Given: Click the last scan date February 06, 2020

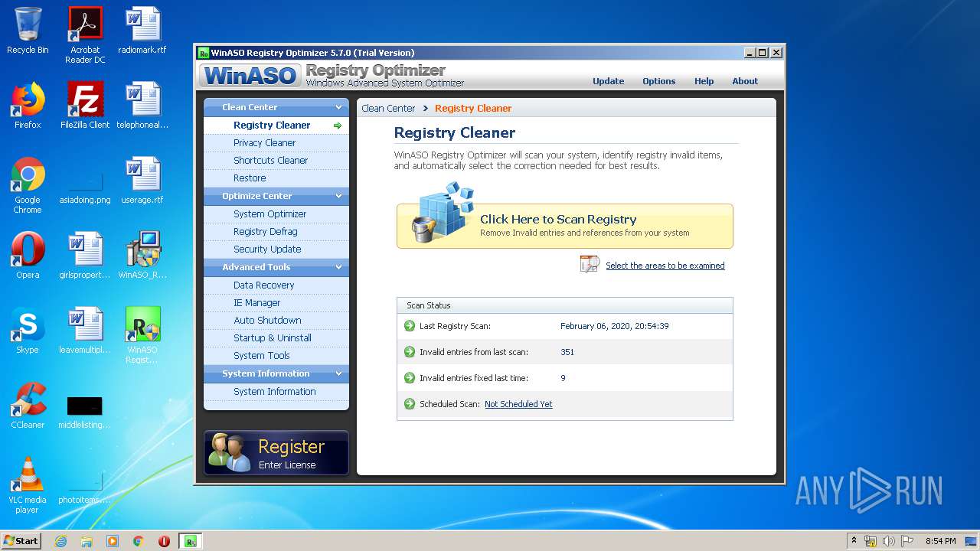Looking at the screenshot, I should pyautogui.click(x=614, y=326).
